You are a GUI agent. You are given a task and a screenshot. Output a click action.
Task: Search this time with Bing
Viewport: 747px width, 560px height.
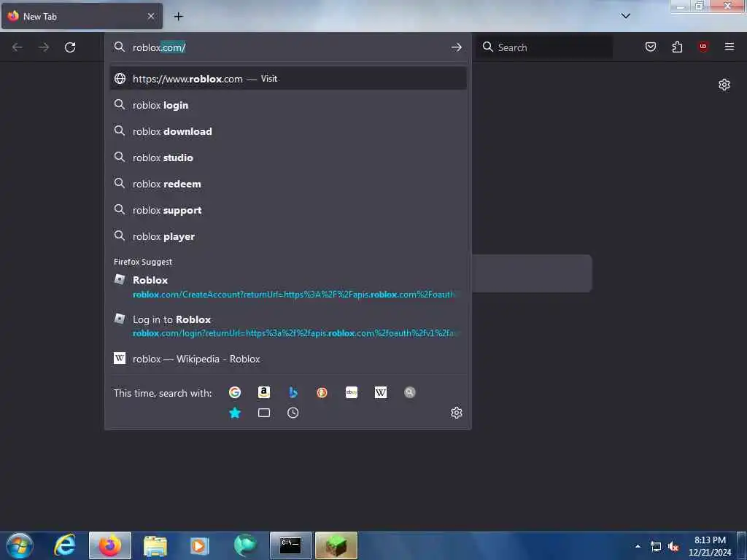pos(293,392)
